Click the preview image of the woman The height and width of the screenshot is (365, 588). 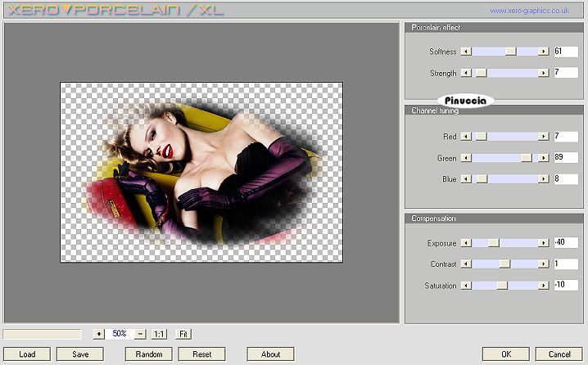tap(201, 172)
